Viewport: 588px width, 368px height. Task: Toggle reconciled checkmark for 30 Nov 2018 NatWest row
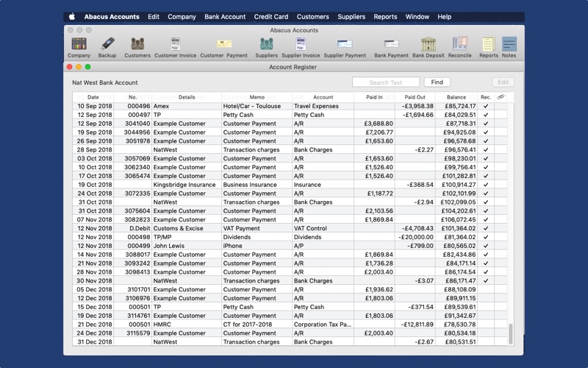click(486, 281)
